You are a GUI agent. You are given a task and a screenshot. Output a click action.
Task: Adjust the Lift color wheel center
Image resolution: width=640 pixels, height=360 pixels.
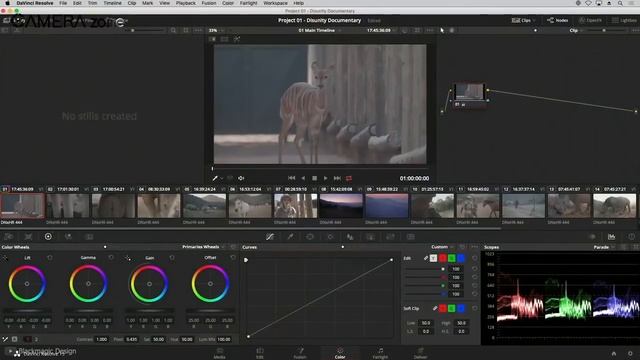pos(27,284)
